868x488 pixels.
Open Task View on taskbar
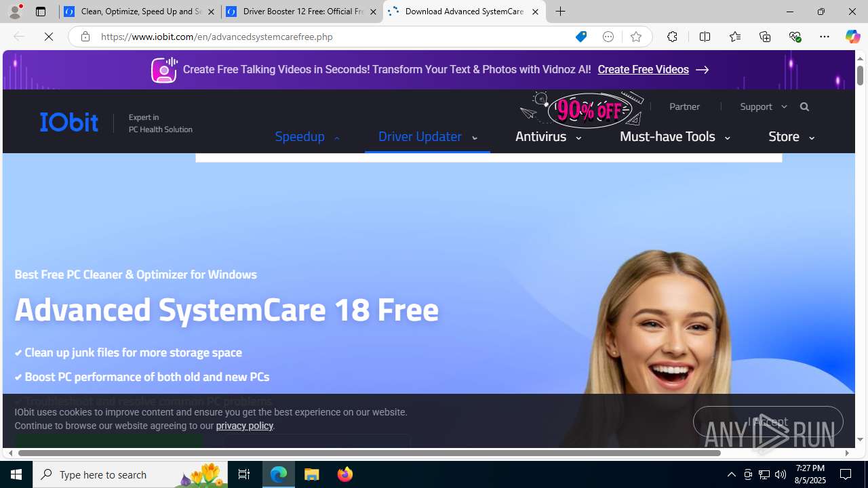coord(244,474)
